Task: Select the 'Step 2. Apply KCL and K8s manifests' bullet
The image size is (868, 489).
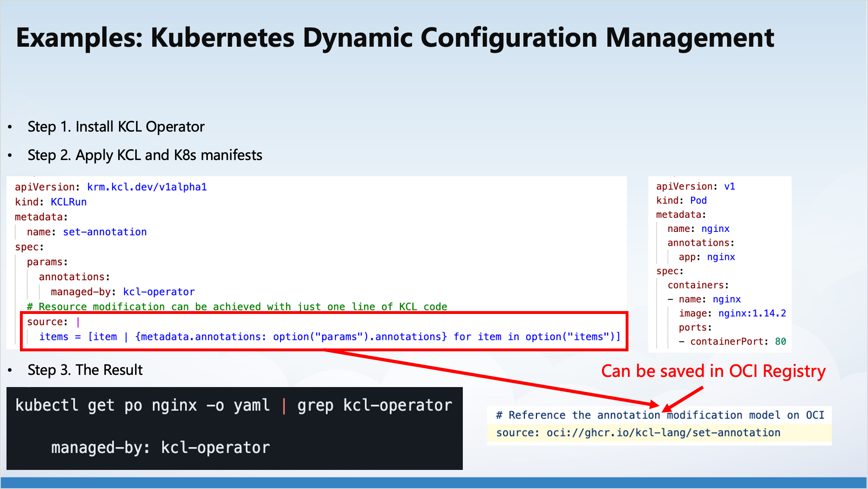Action: click(145, 155)
